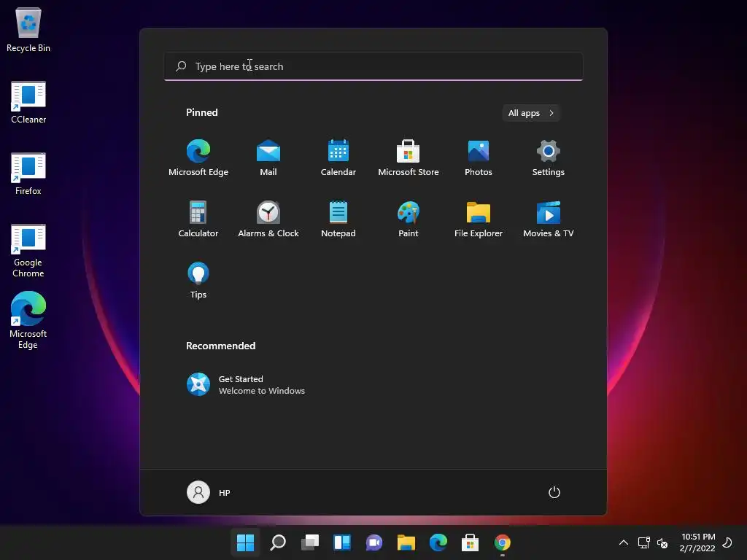Expand the All apps list

531,113
